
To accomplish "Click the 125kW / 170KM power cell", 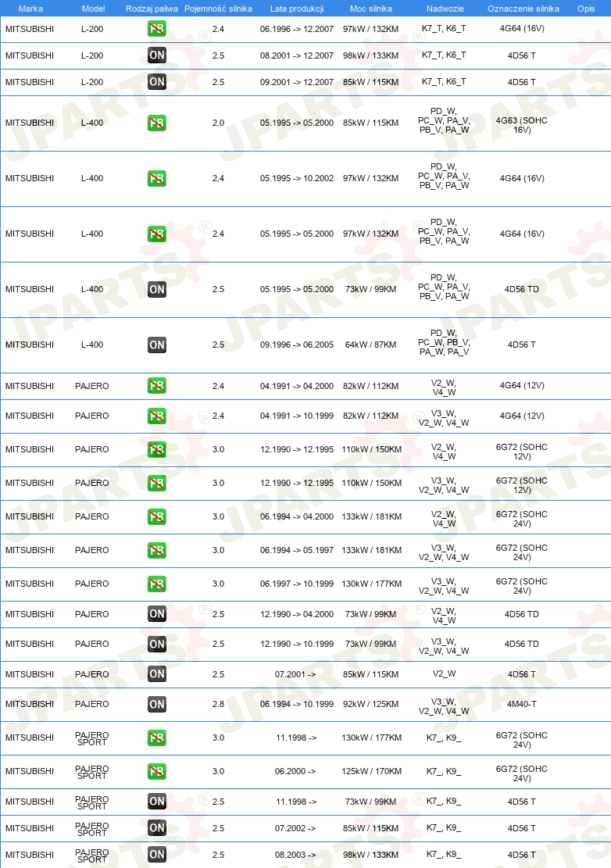I will coord(371,771).
